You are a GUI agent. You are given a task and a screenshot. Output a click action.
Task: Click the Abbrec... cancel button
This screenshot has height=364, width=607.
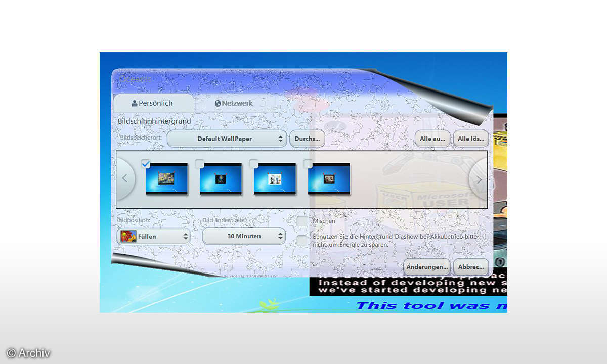471,266
